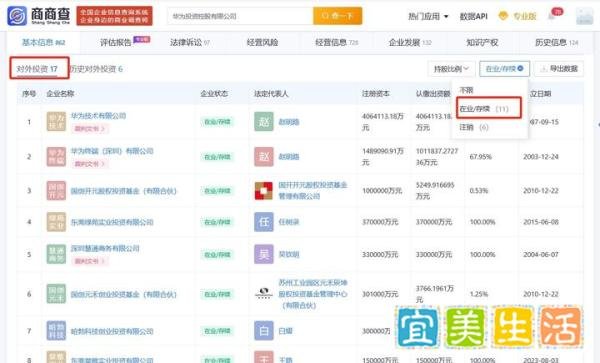Click the 苏州工业园区元禾 management logo
Screen dimensions: 600x363
pyautogui.click(x=264, y=293)
